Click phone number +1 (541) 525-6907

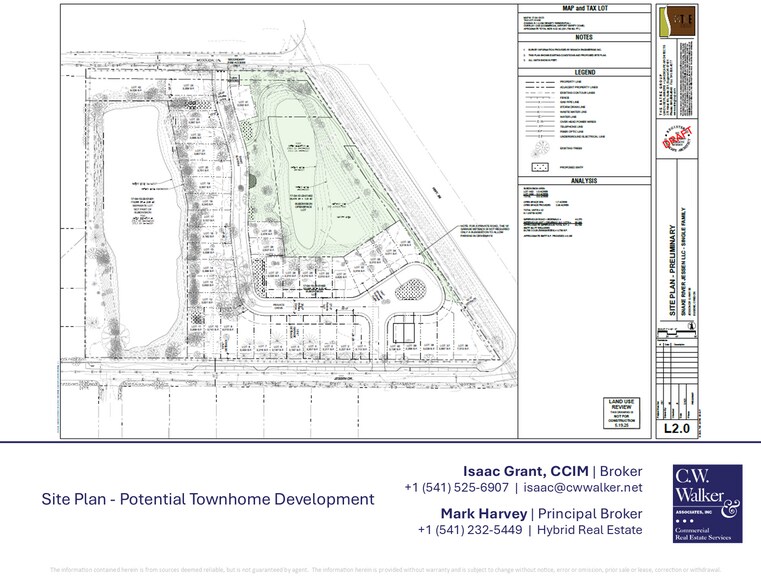pyautogui.click(x=456, y=488)
